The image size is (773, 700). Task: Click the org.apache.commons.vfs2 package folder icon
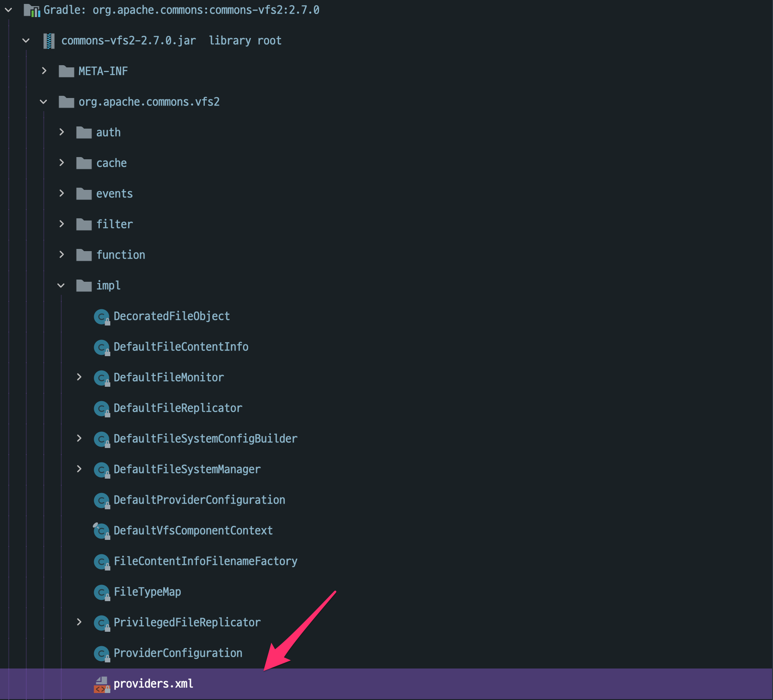point(66,101)
